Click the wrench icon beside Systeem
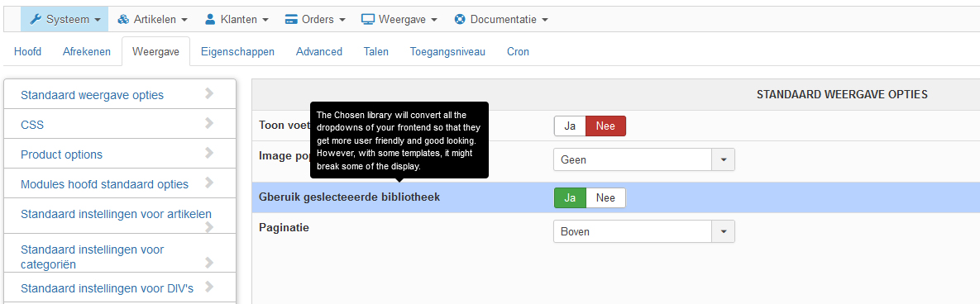 point(36,19)
